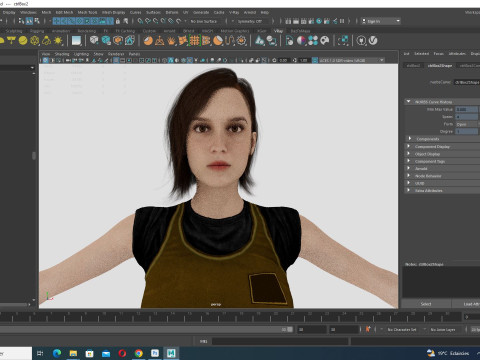Click the yellow T-shaped light shelf icon
The image size is (480, 360).
tap(11, 41)
